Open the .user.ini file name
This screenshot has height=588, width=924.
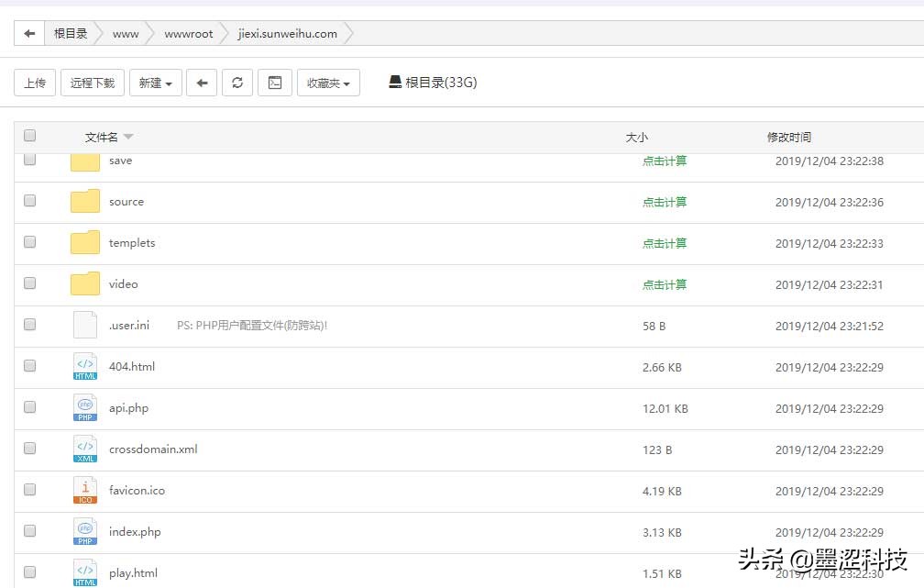click(x=129, y=326)
